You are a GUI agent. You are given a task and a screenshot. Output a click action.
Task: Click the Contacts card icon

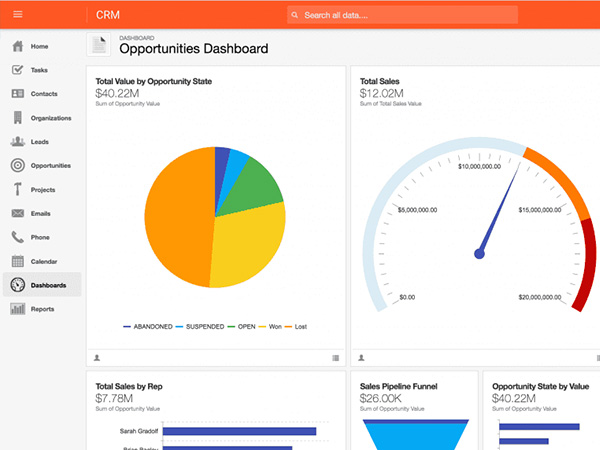pyautogui.click(x=18, y=94)
